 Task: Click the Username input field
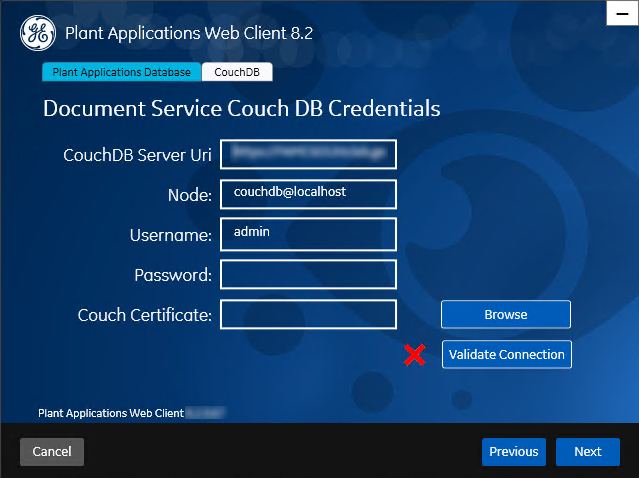coord(308,234)
